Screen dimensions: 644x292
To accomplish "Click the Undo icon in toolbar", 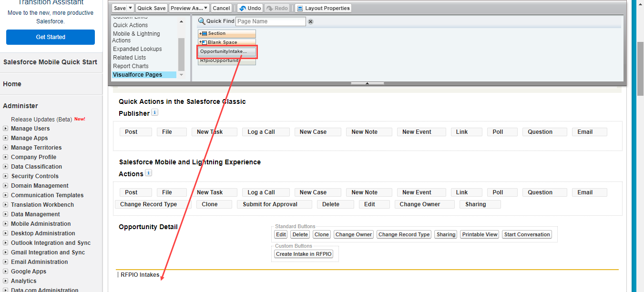I will (242, 8).
